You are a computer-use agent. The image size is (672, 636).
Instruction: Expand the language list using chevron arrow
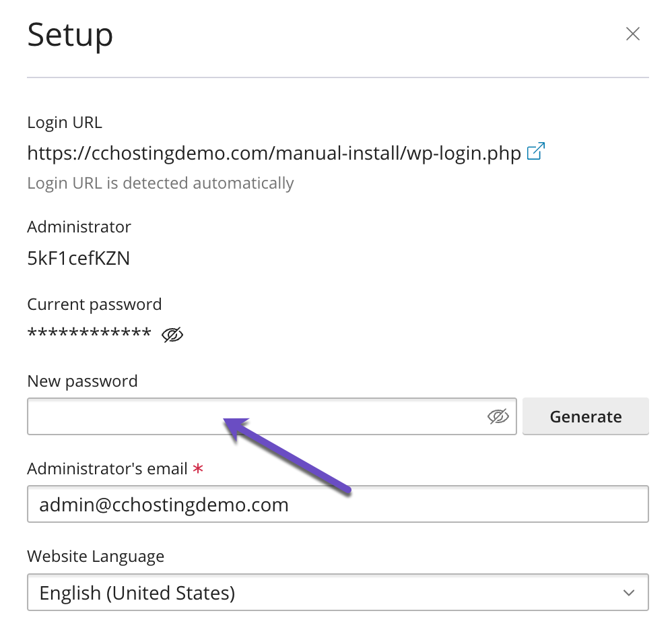(629, 593)
